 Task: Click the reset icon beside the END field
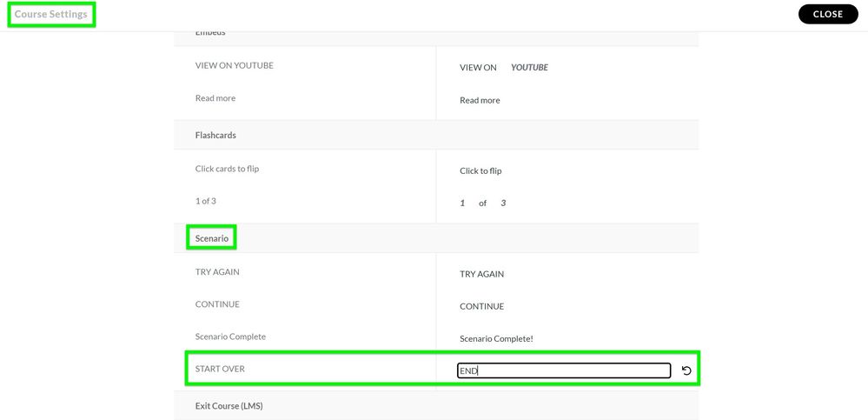tap(686, 371)
